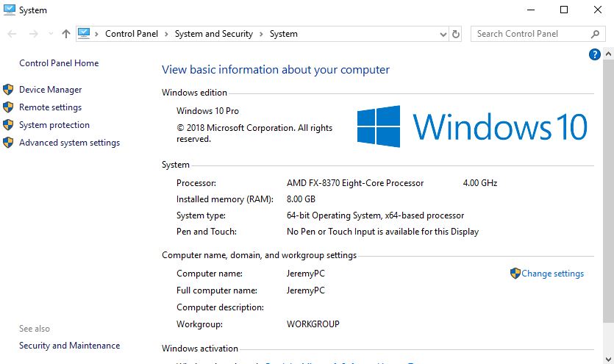Click the shield icon beside Change settings

pyautogui.click(x=515, y=274)
